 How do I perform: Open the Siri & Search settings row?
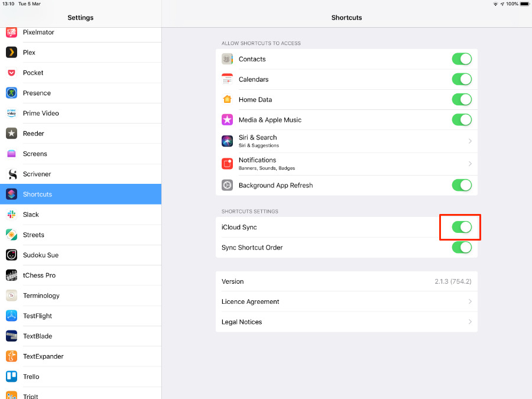tap(346, 141)
